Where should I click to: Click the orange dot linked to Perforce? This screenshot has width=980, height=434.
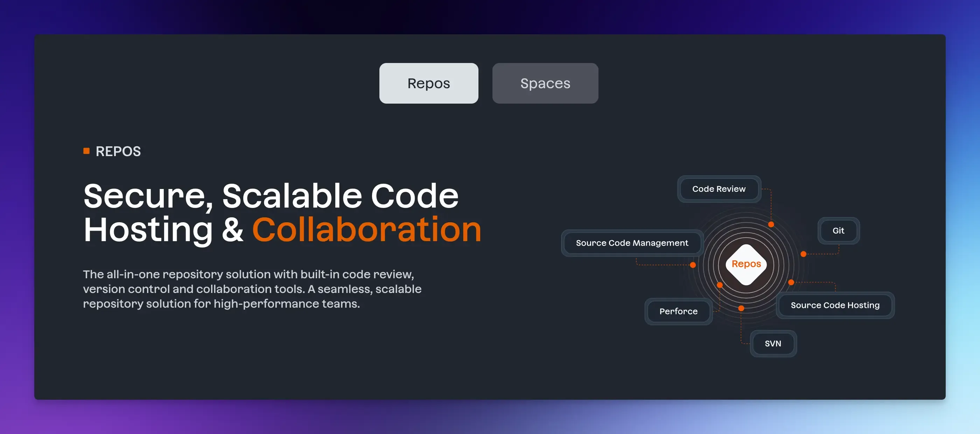tap(719, 285)
